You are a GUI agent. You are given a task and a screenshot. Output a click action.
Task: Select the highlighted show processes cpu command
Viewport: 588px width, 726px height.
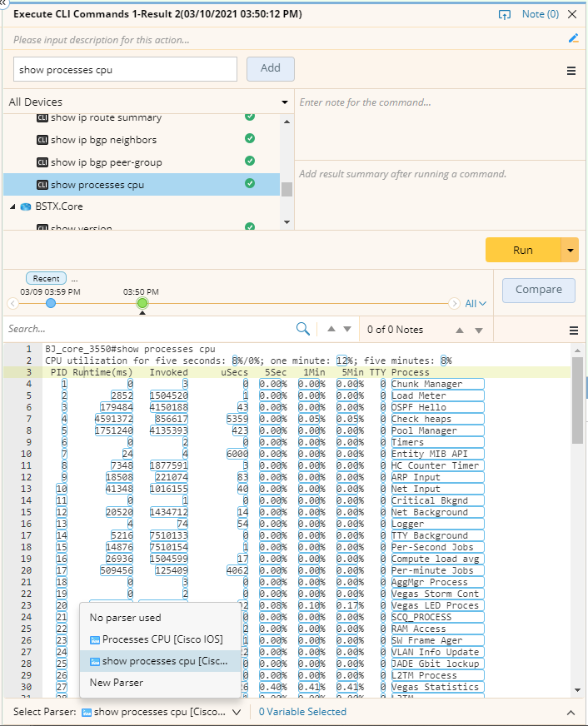pos(142,184)
